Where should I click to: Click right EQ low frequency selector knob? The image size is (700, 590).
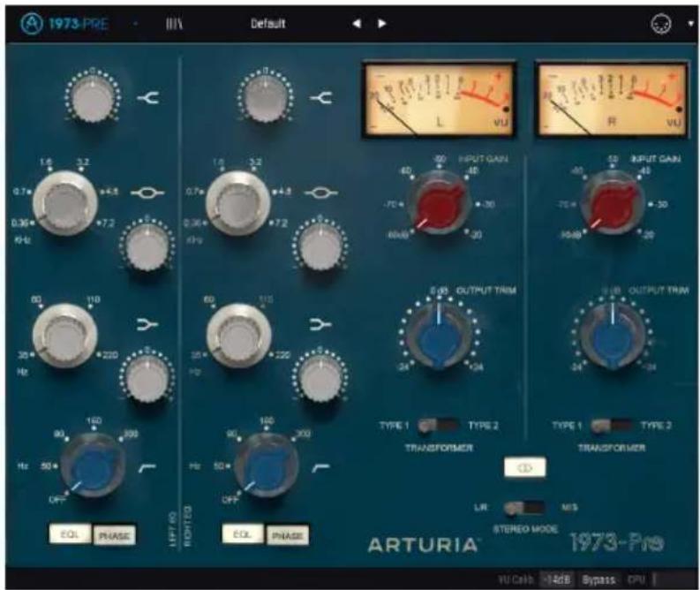point(238,336)
